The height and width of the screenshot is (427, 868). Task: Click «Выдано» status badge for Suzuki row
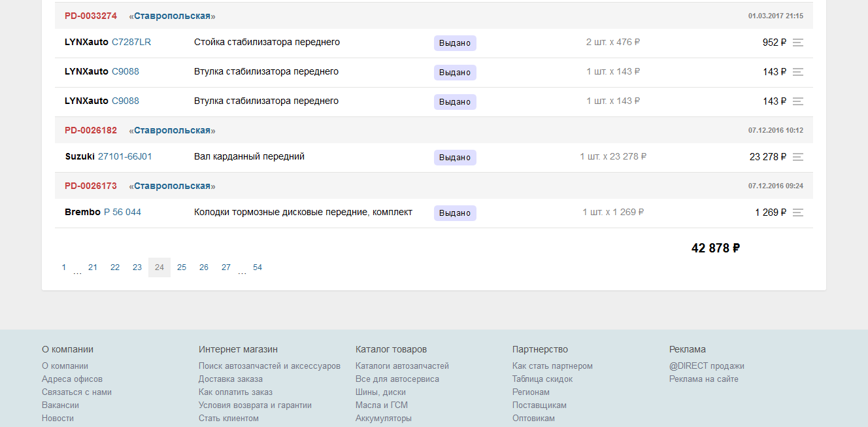[x=455, y=158]
